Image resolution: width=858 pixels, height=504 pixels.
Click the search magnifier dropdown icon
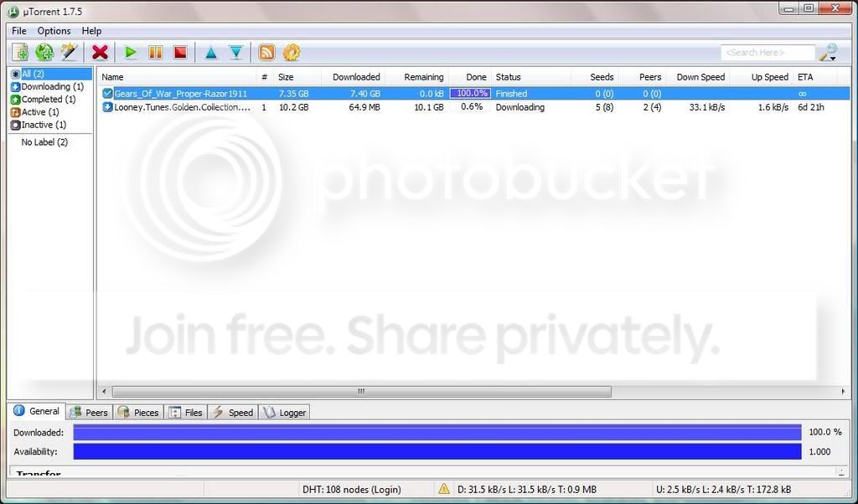pyautogui.click(x=828, y=53)
